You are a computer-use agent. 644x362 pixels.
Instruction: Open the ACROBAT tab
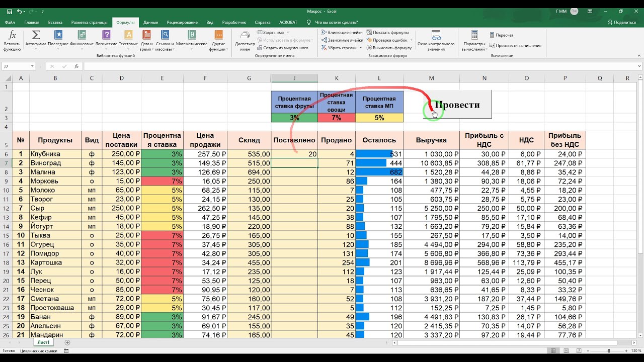pyautogui.click(x=288, y=23)
